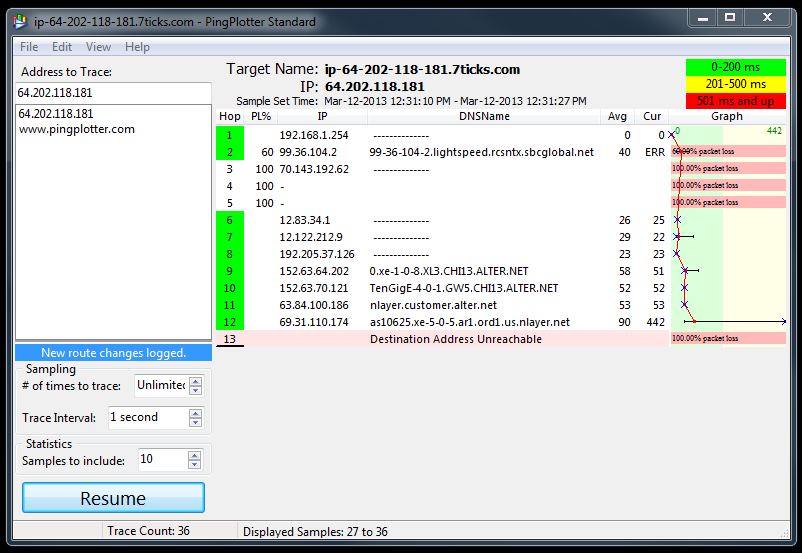The width and height of the screenshot is (802, 553).
Task: Decrease the number of times to trace
Action: tap(195, 390)
